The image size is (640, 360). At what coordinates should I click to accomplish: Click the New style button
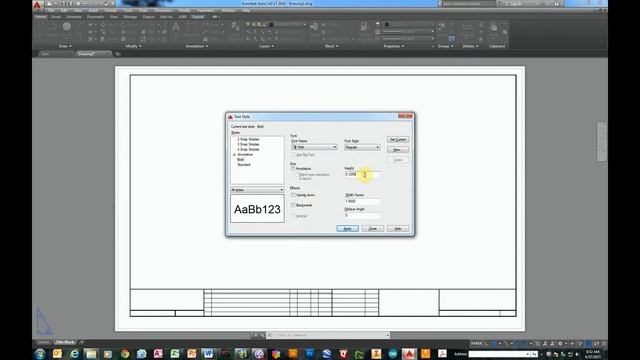(398, 150)
